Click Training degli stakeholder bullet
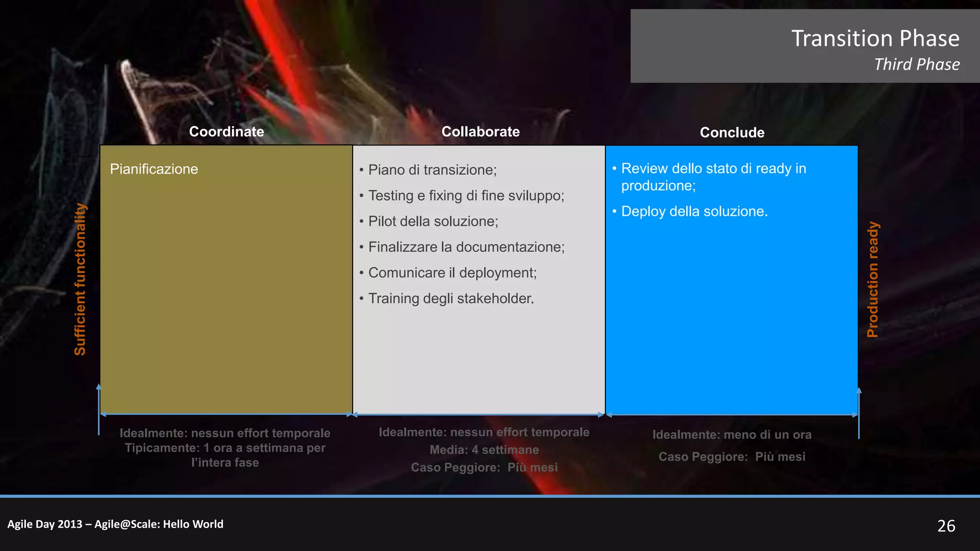The image size is (980, 551). click(451, 298)
